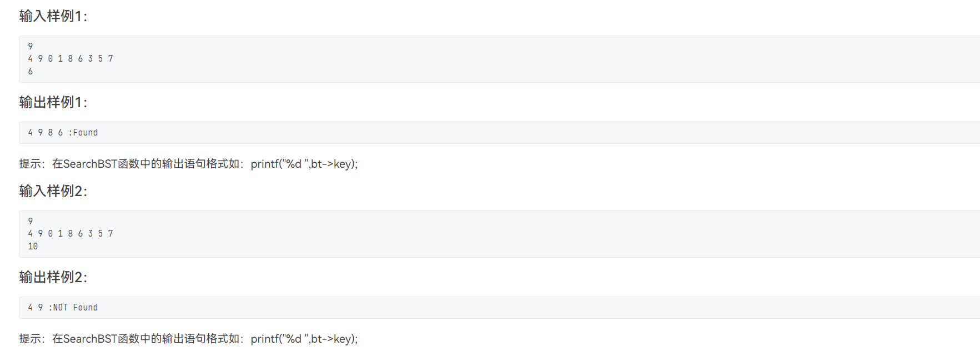Click the 输出样例1 heading
The image size is (980, 361).
pyautogui.click(x=53, y=102)
